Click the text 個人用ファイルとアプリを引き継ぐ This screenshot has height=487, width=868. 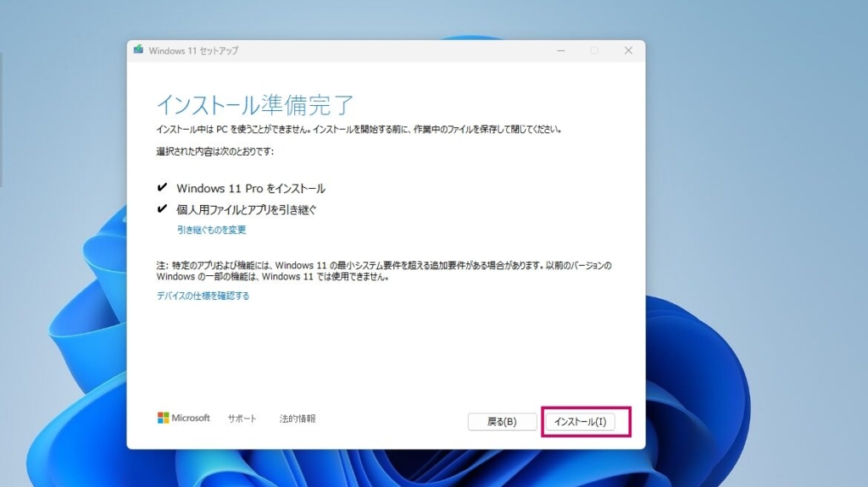(x=247, y=210)
